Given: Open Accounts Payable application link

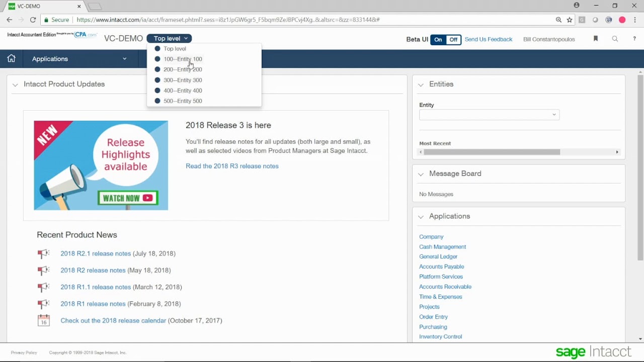Looking at the screenshot, I should pos(442,266).
